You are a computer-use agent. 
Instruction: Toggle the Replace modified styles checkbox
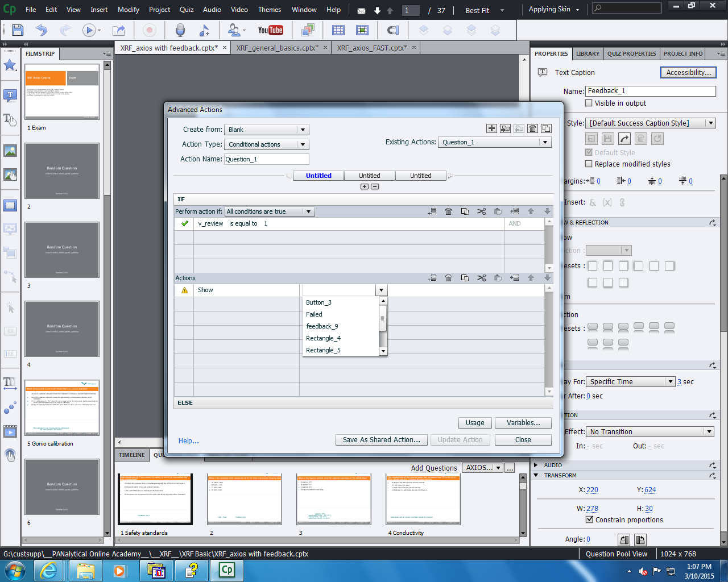click(589, 164)
